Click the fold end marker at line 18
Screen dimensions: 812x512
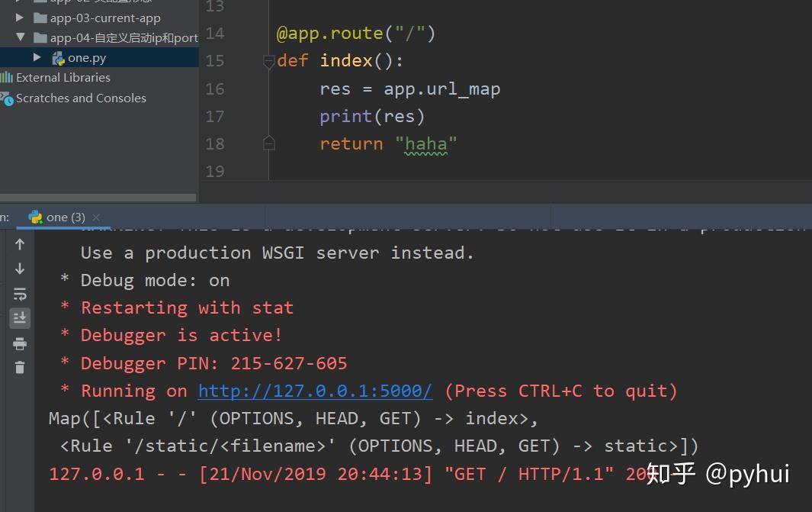pos(269,143)
